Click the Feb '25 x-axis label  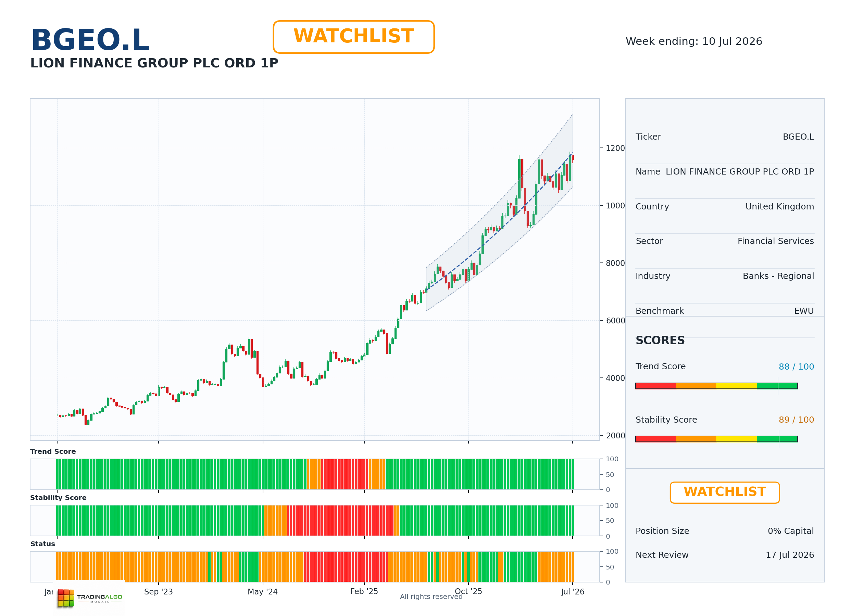(x=364, y=592)
